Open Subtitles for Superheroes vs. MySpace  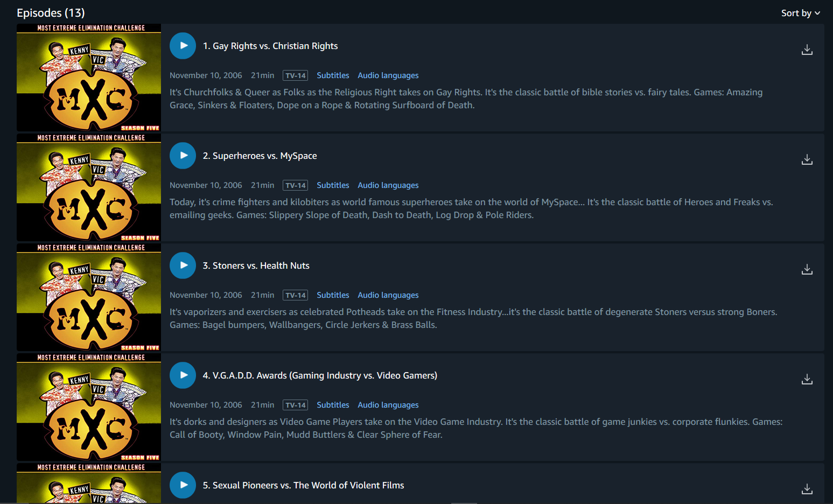(333, 185)
